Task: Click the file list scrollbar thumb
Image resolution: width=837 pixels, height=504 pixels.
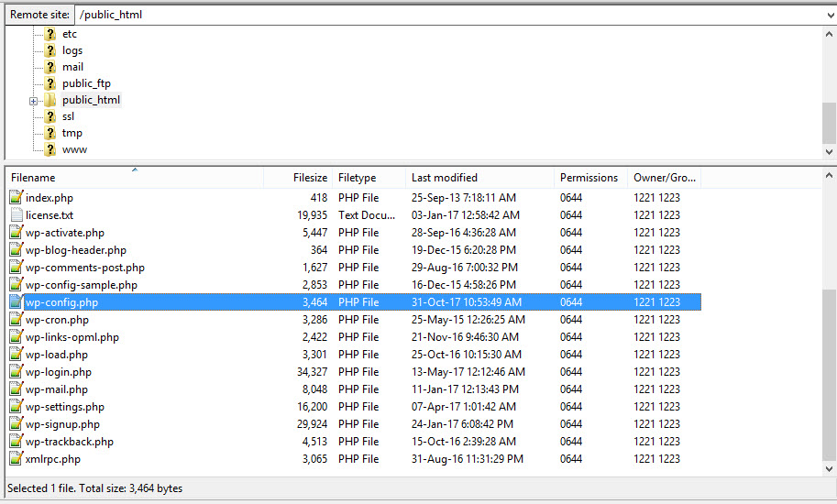Action: tap(829, 376)
